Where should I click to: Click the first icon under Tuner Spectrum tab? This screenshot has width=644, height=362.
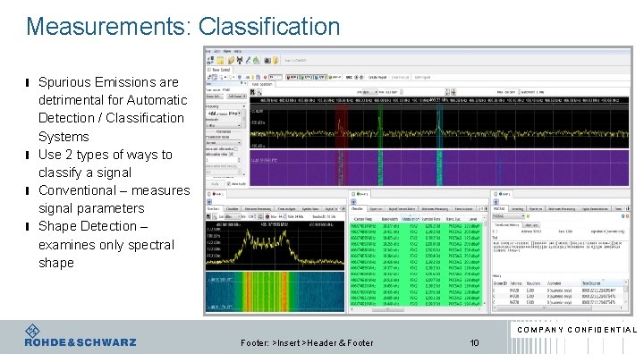(x=253, y=92)
